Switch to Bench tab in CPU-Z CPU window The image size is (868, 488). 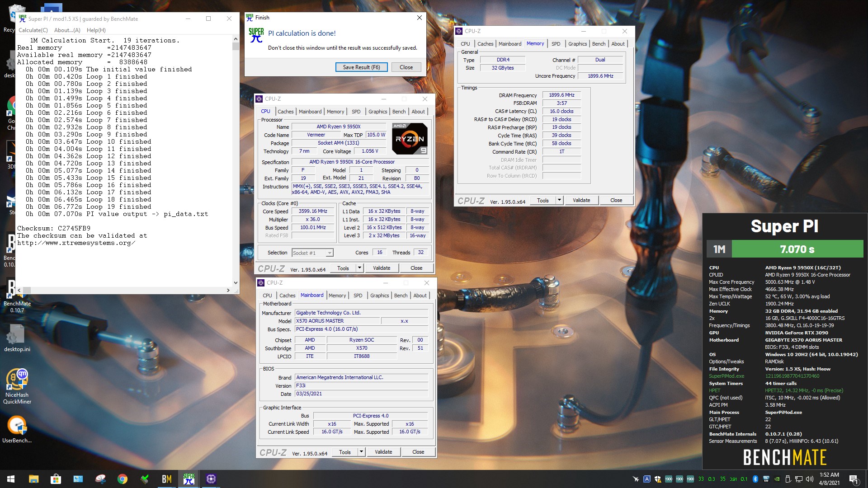tap(399, 112)
